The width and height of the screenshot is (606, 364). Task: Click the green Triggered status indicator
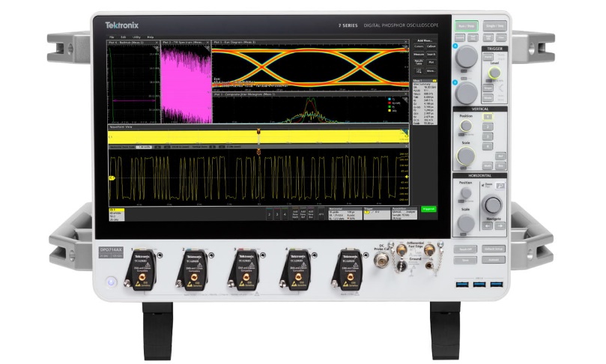(429, 210)
